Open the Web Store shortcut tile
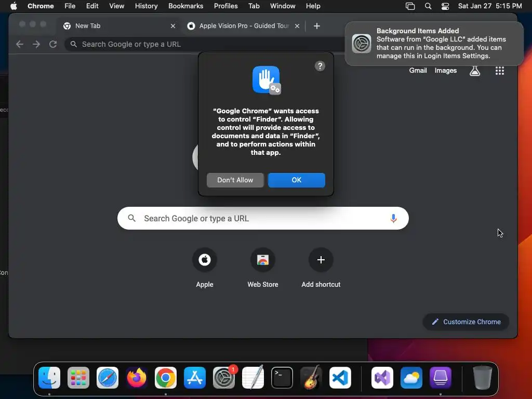 point(263,268)
